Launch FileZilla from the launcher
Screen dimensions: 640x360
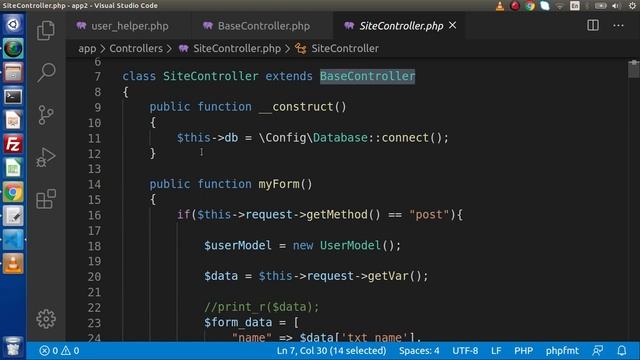click(x=13, y=144)
